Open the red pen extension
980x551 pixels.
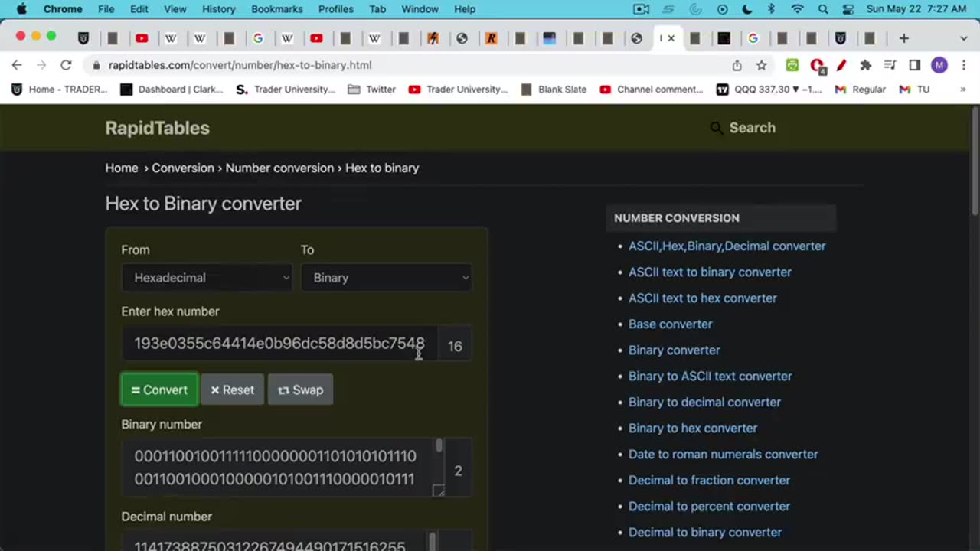841,65
